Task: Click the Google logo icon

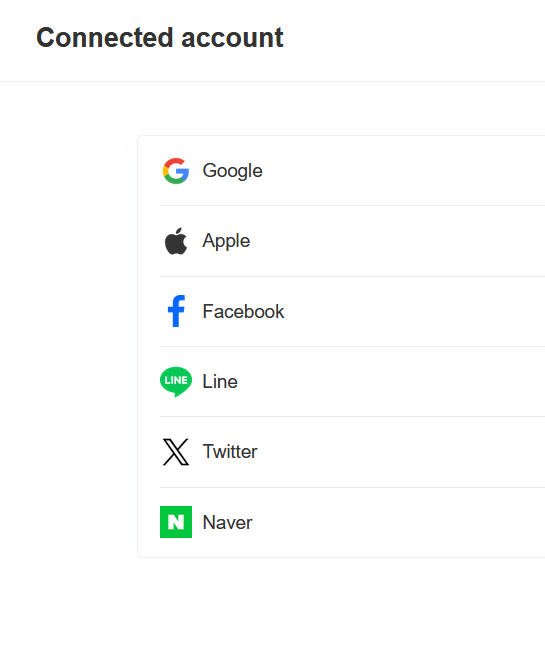Action: click(176, 171)
